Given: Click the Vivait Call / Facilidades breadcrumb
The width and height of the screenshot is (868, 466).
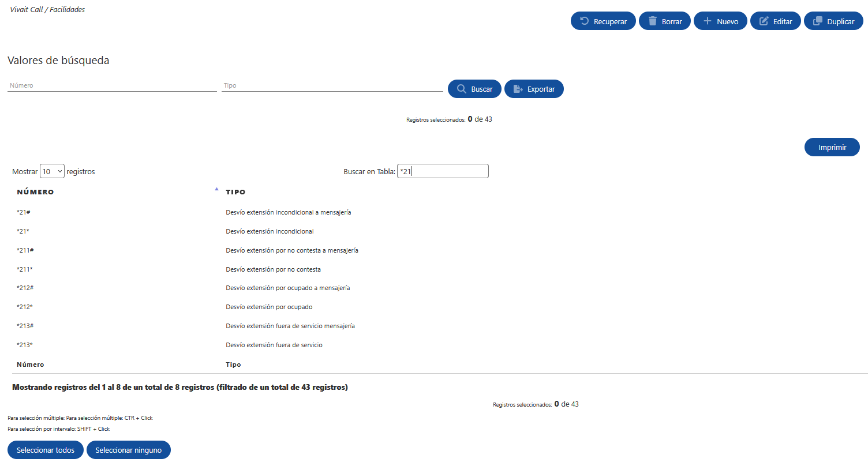Looking at the screenshot, I should coord(47,10).
